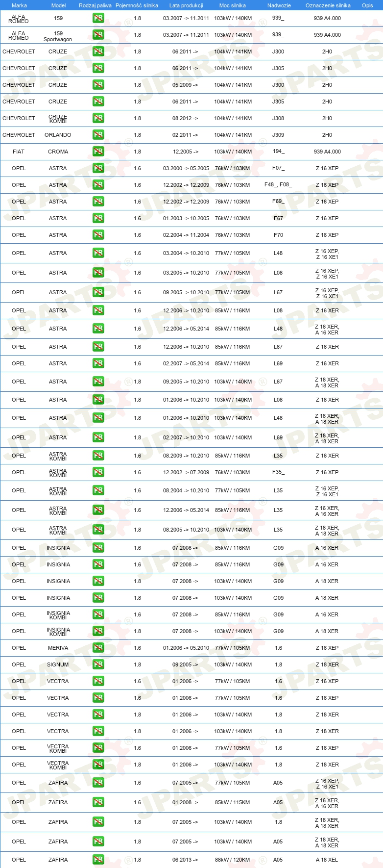Click the Rodzaj paliwa column header
Screen dimensions: 383x868
[95, 5]
